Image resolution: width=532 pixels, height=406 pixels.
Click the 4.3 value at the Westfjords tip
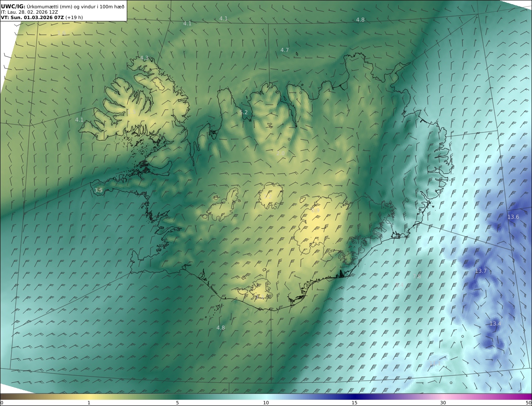pos(144,58)
